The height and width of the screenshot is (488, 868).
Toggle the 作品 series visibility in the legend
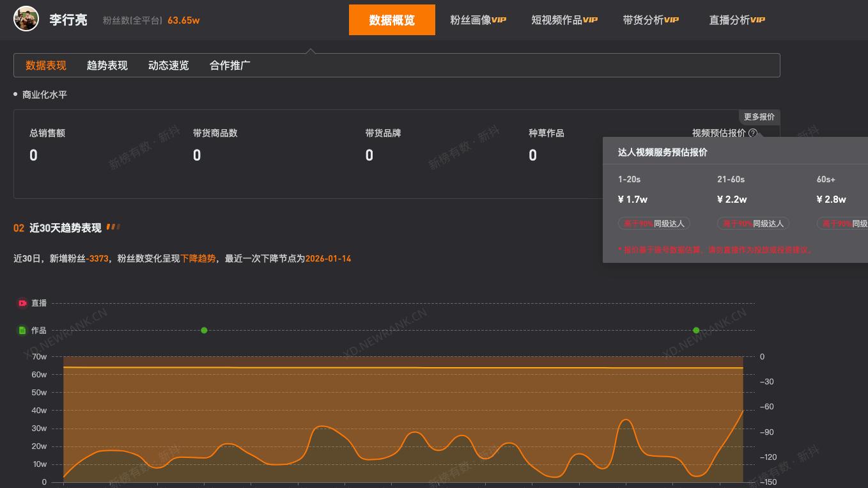pos(33,330)
